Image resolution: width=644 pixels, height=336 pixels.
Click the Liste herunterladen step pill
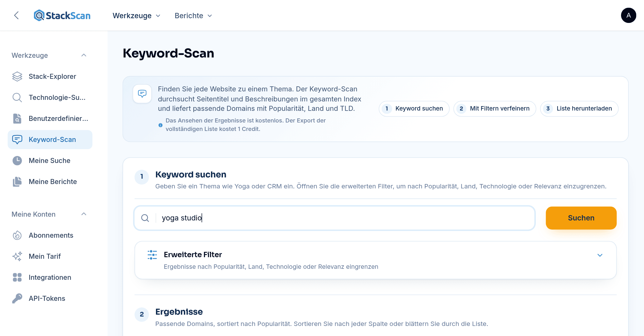tap(579, 109)
